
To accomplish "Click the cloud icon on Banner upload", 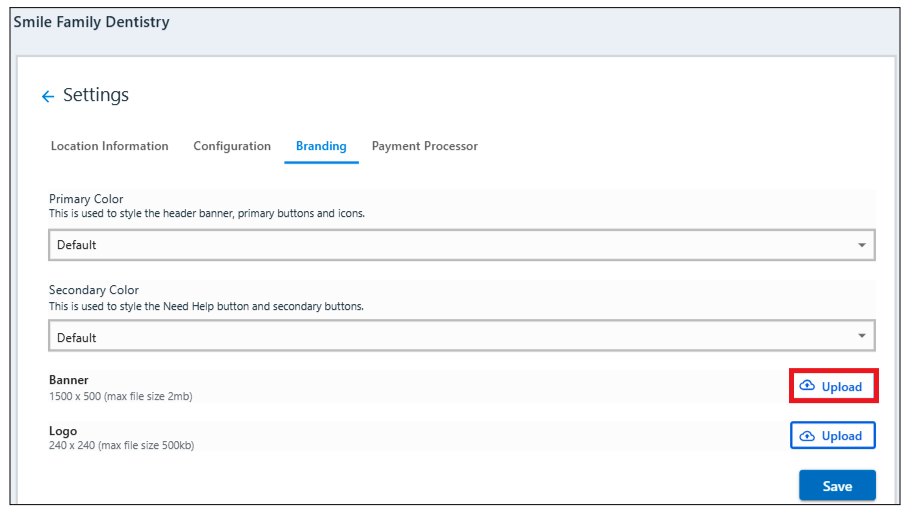I will [807, 386].
